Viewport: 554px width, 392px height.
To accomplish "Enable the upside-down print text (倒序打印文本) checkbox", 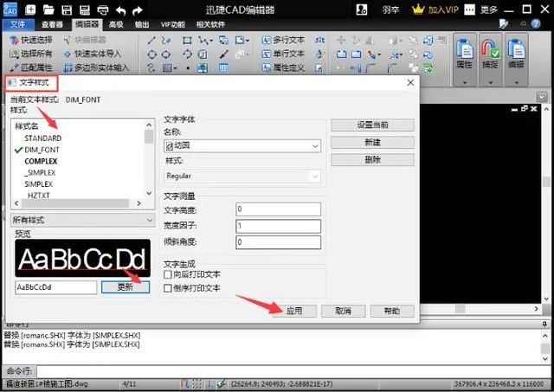I will pos(168,288).
